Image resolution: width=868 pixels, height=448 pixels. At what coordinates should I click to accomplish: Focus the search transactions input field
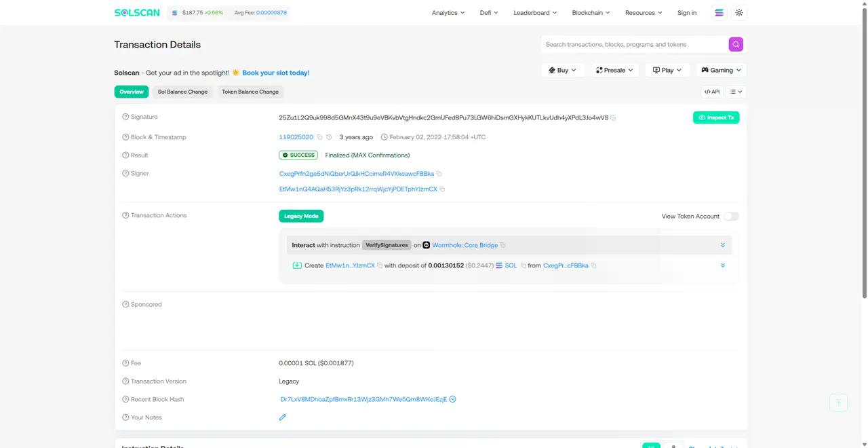(634, 45)
